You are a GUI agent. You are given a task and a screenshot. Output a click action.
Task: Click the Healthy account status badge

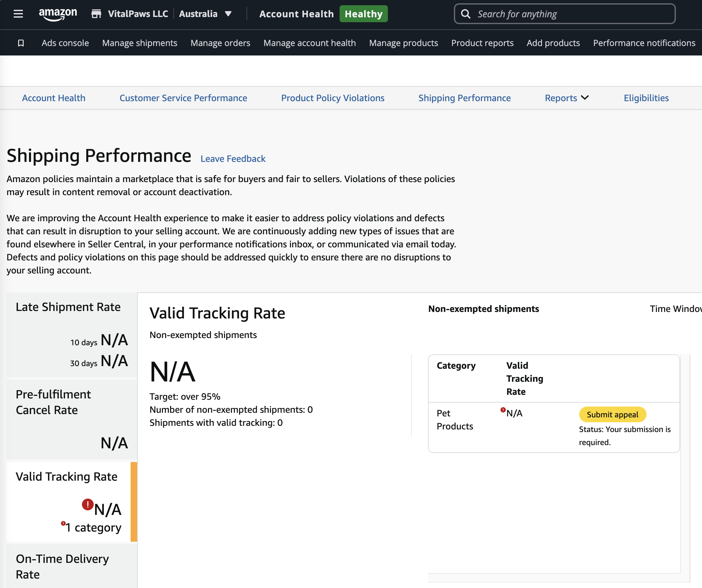tap(363, 14)
